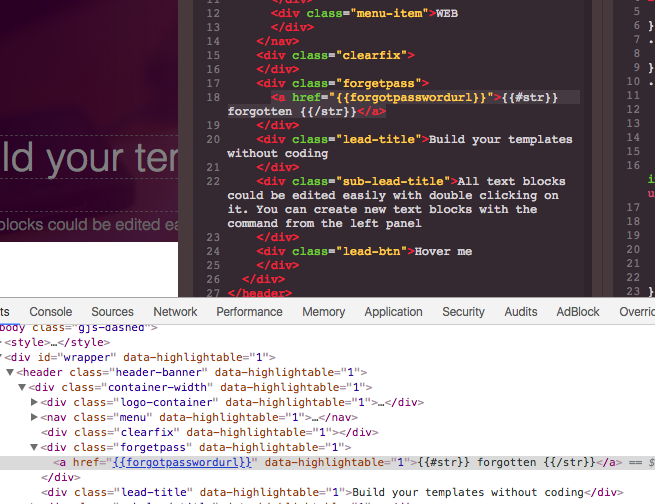655x504 pixels.
Task: Select the Application tab
Action: click(x=394, y=312)
